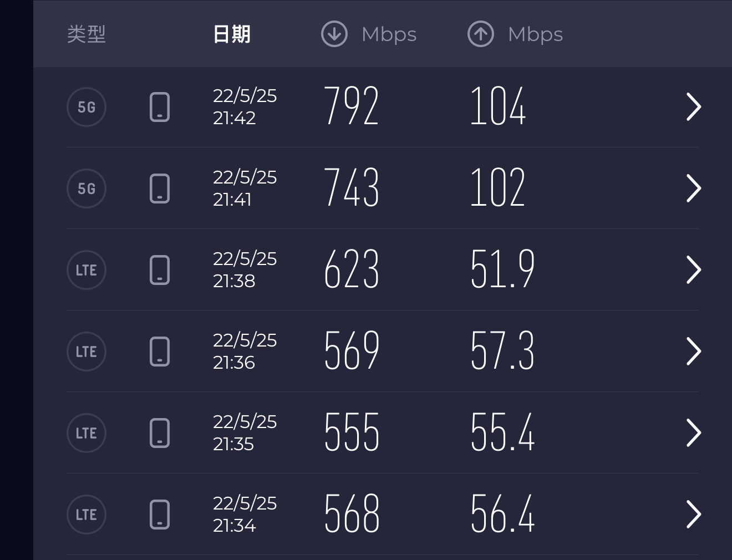
Task: Select the 55.4 Mbps upload value
Action: (x=502, y=432)
